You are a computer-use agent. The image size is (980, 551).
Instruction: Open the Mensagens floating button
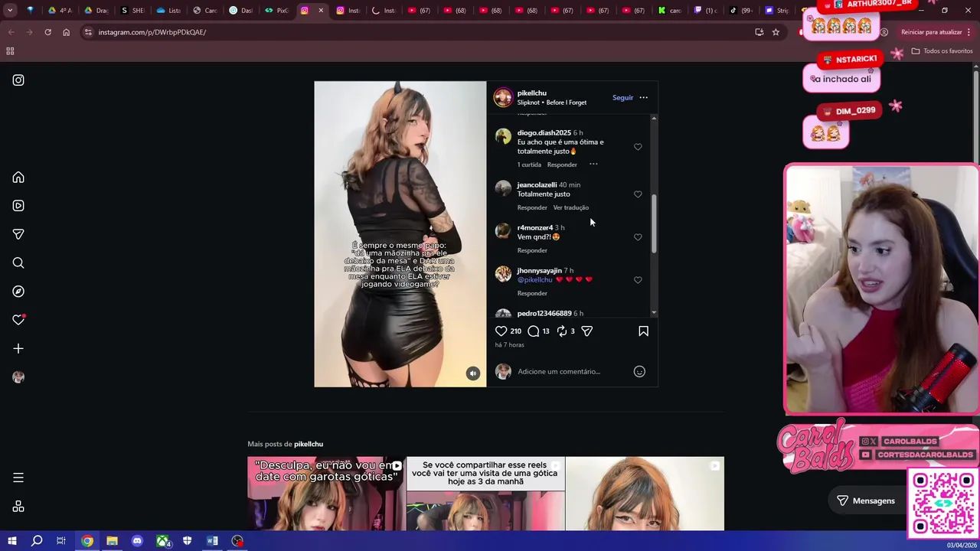tap(866, 500)
